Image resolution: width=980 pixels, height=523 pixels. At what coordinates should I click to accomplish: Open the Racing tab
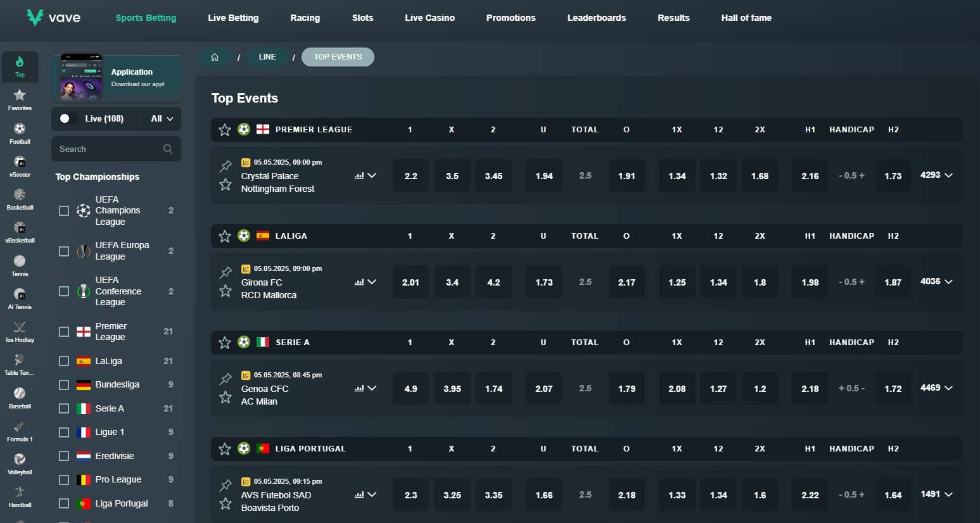[305, 18]
